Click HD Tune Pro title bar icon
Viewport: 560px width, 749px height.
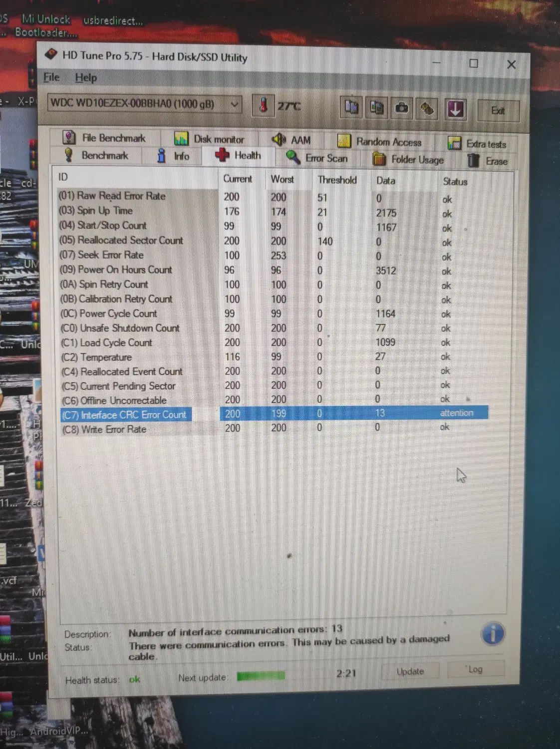click(x=51, y=54)
